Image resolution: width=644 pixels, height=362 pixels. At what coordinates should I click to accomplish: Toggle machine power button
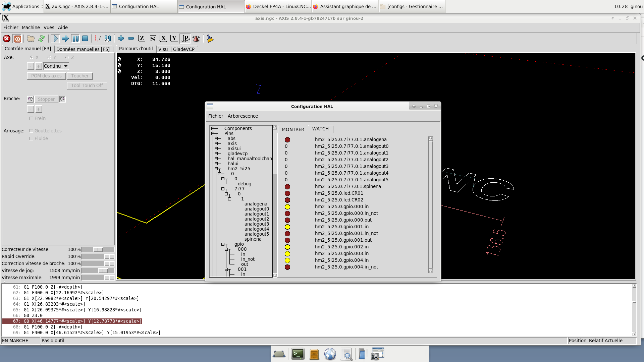coord(17,39)
